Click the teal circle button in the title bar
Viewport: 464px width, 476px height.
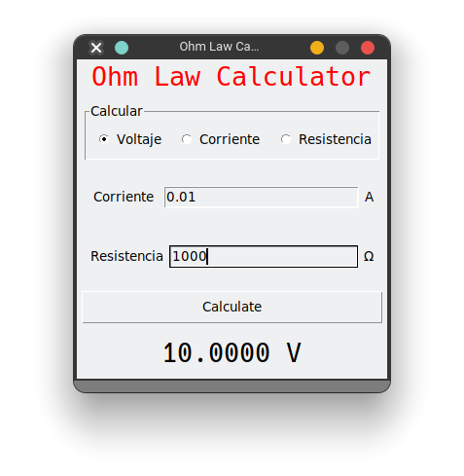point(122,48)
